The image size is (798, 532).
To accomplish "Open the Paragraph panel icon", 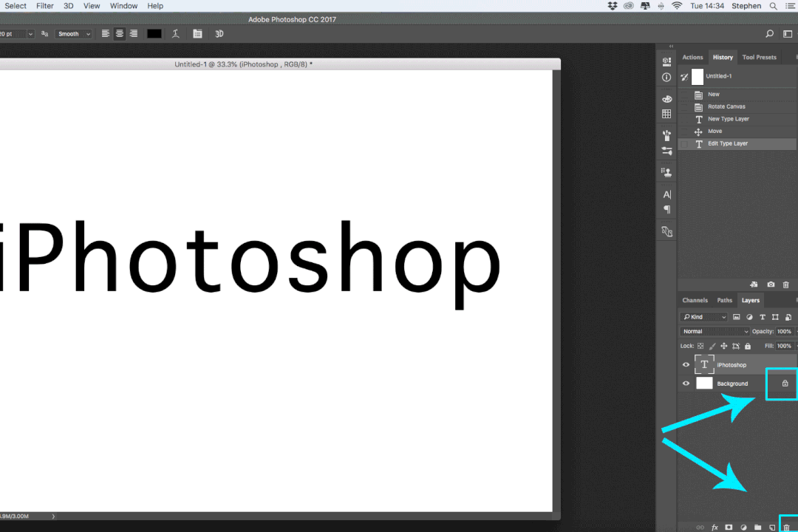I will click(666, 210).
